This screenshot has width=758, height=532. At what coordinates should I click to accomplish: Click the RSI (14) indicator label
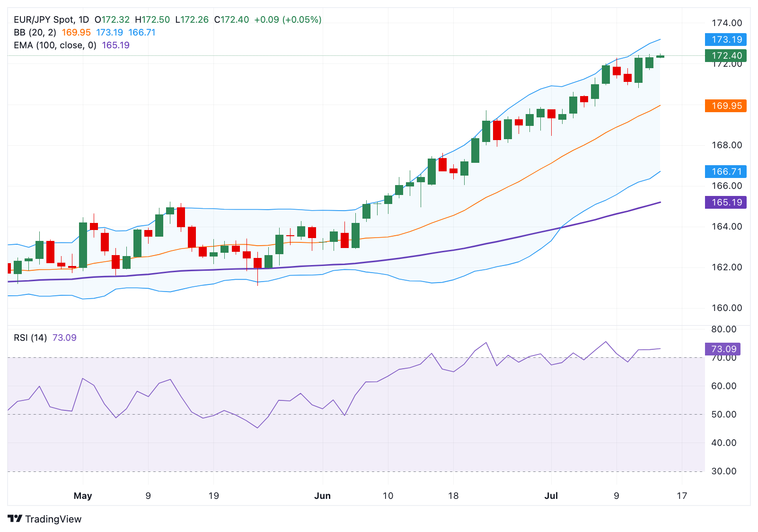point(30,338)
